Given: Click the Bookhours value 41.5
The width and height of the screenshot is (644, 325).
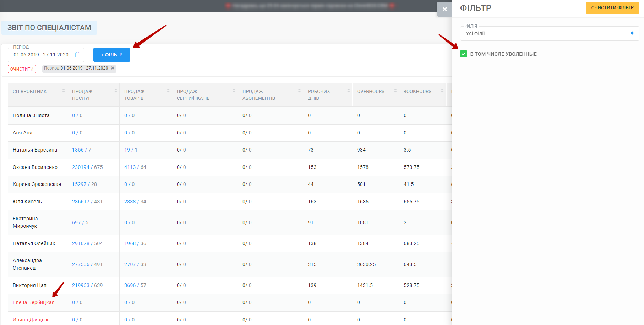Looking at the screenshot, I should tap(409, 184).
